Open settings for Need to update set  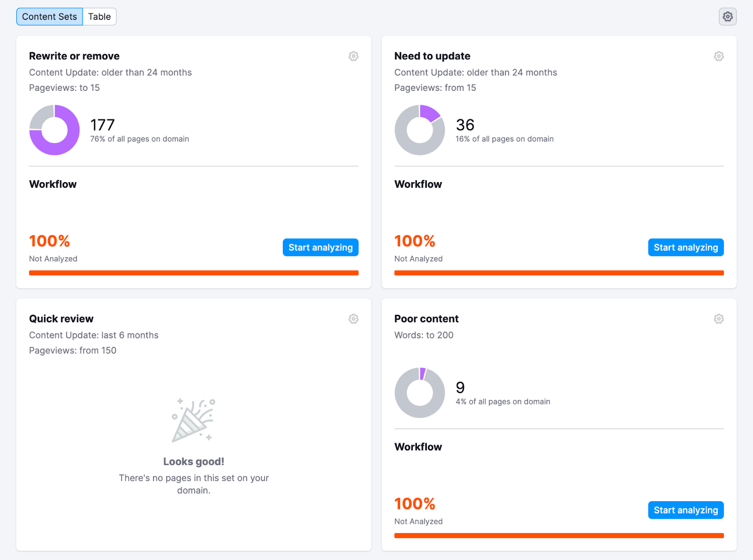(719, 56)
